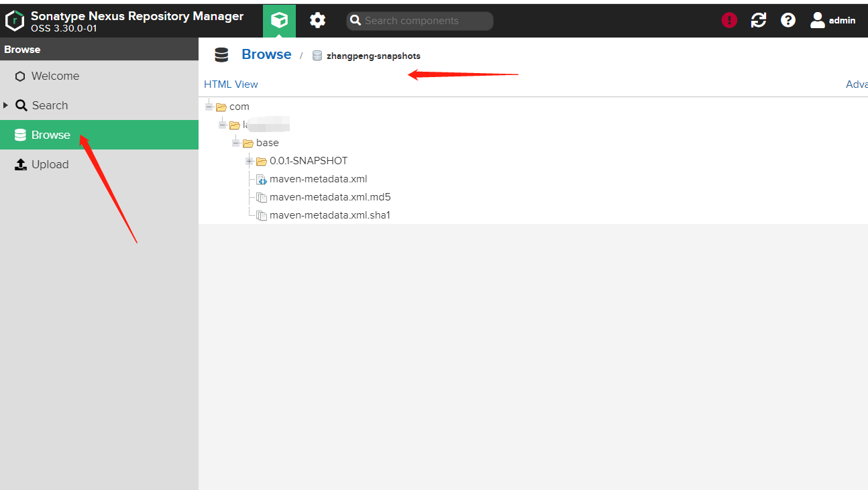
Task: Click zhangpeng-snapshots in the breadcrumb
Action: pos(374,56)
